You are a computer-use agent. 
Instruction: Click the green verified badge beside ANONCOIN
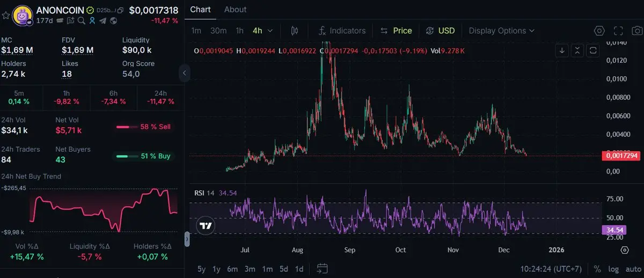click(x=90, y=10)
